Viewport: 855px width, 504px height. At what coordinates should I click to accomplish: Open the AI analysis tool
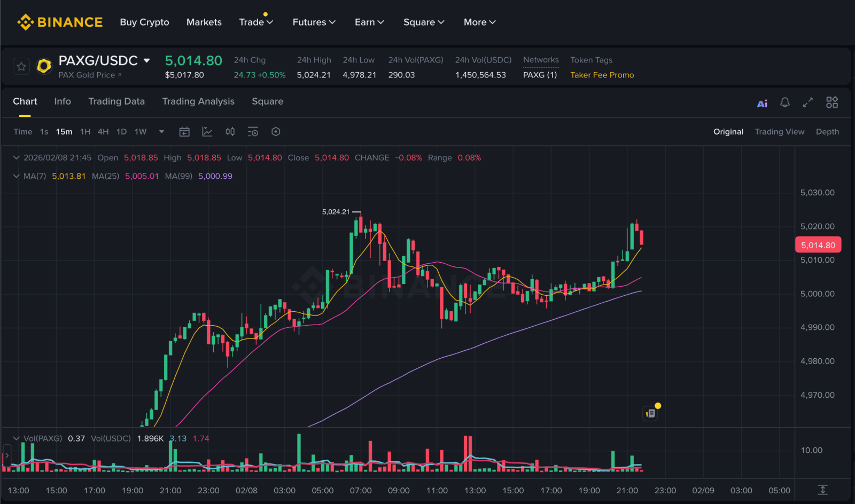point(762,103)
